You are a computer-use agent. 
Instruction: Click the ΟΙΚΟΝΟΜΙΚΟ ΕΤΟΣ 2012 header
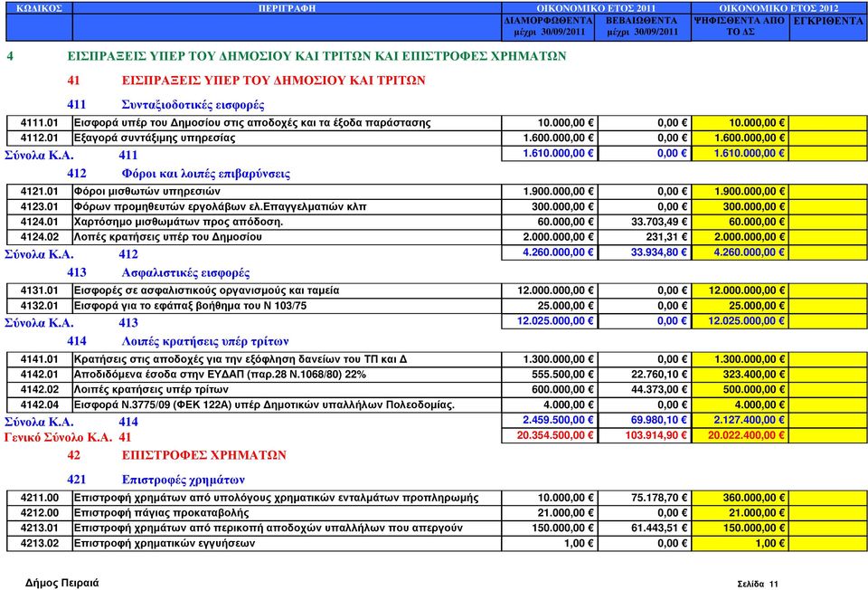click(778, 8)
